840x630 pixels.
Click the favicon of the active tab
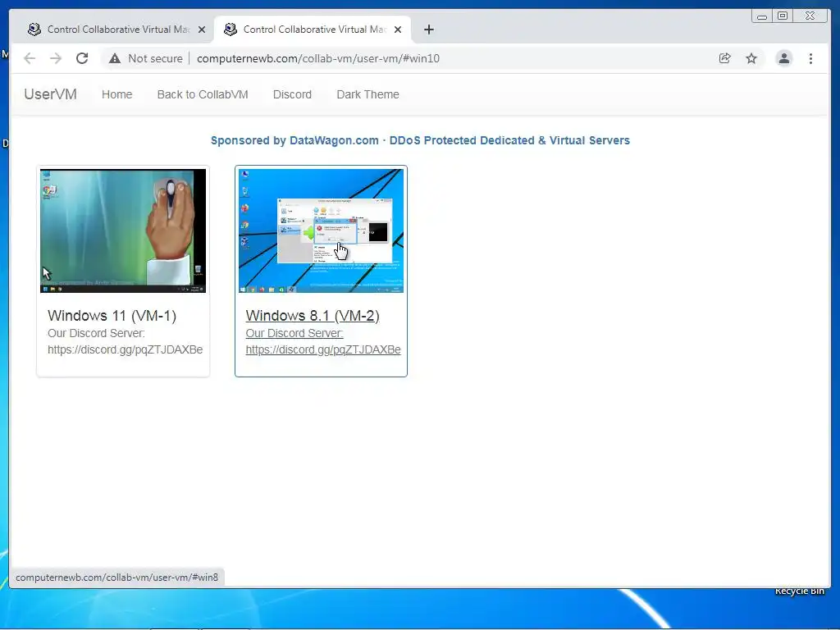pos(231,30)
